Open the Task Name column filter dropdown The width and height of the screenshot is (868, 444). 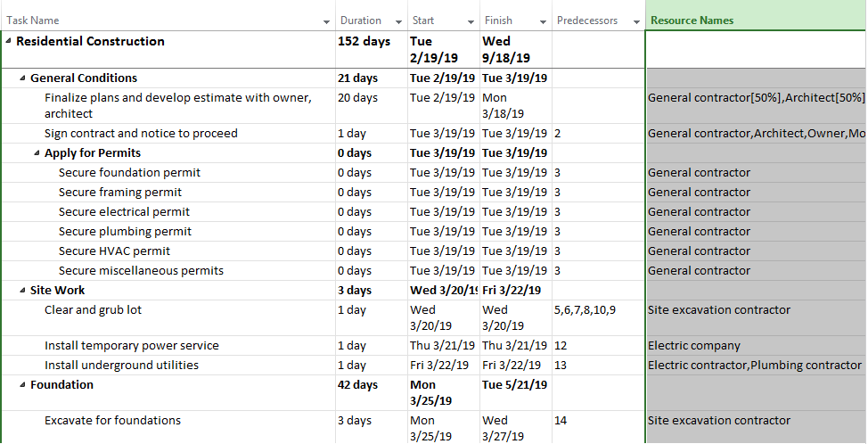pyautogui.click(x=326, y=21)
